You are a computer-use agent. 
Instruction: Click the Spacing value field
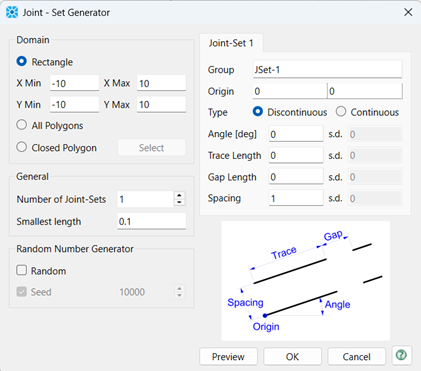click(x=296, y=198)
